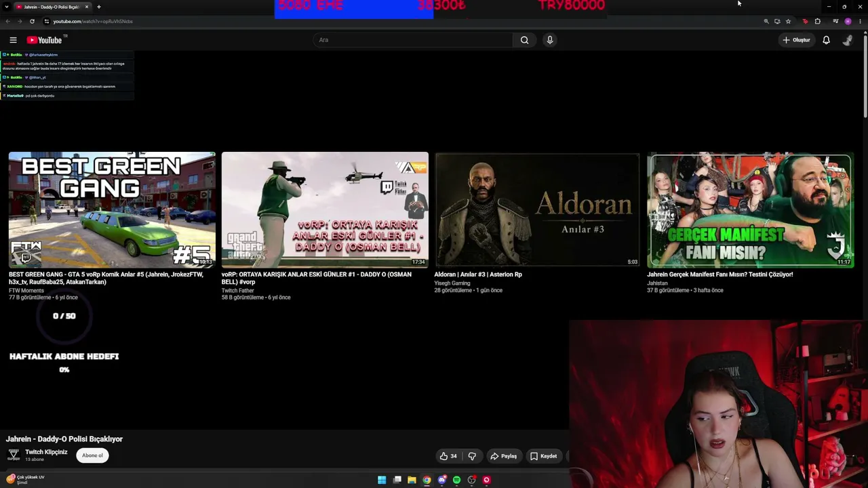
Task: Subscribe with the Abone ol button
Action: pyautogui.click(x=92, y=455)
